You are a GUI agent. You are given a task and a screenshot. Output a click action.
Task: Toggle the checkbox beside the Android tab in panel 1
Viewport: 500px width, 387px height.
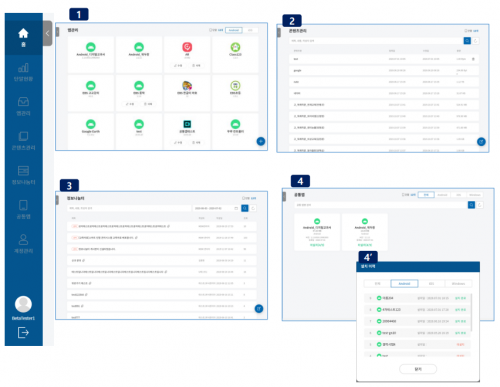point(211,30)
